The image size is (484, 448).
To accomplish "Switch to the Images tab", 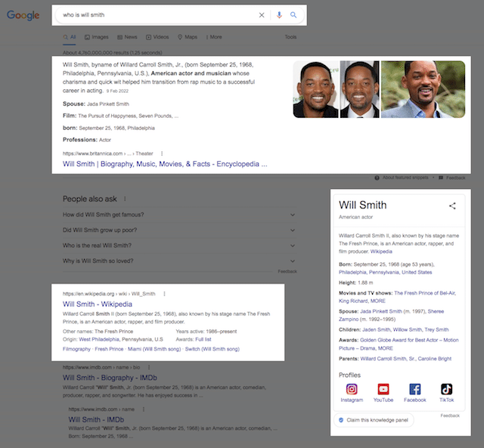I will (x=97, y=37).
